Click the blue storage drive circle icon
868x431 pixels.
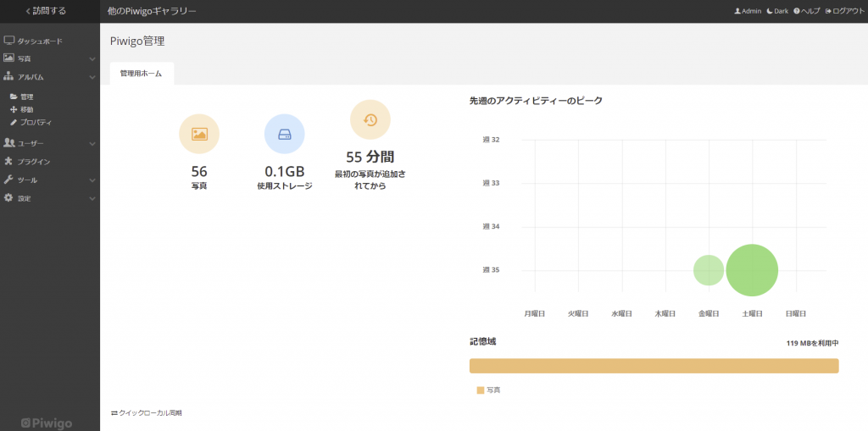[x=285, y=134]
